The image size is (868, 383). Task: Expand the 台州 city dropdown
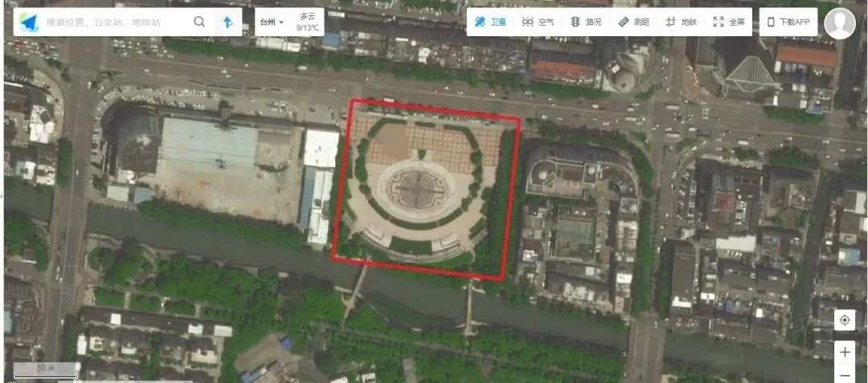tap(272, 22)
